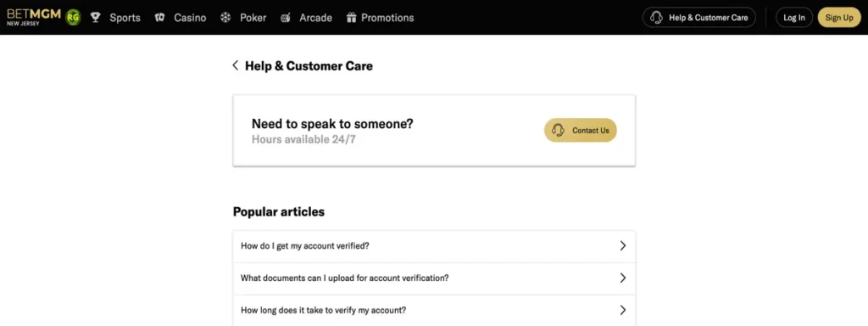Click the 'Help & Customer Care' page heading
This screenshot has width=868, height=326.
click(x=309, y=66)
